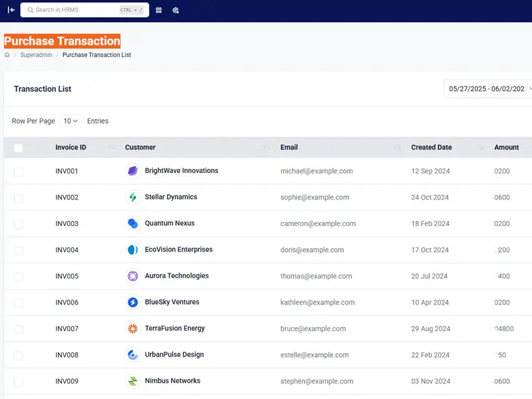The width and height of the screenshot is (532, 399).
Task: Check the box for invoice INV001
Action: click(18, 172)
